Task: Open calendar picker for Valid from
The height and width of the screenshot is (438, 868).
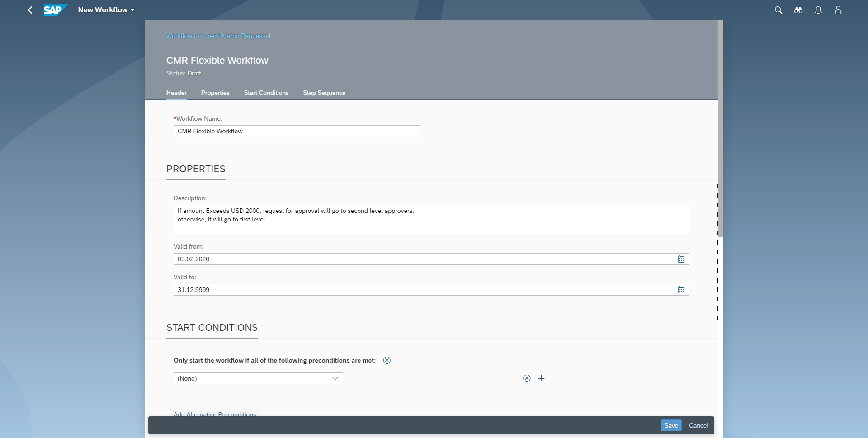Action: [681, 259]
